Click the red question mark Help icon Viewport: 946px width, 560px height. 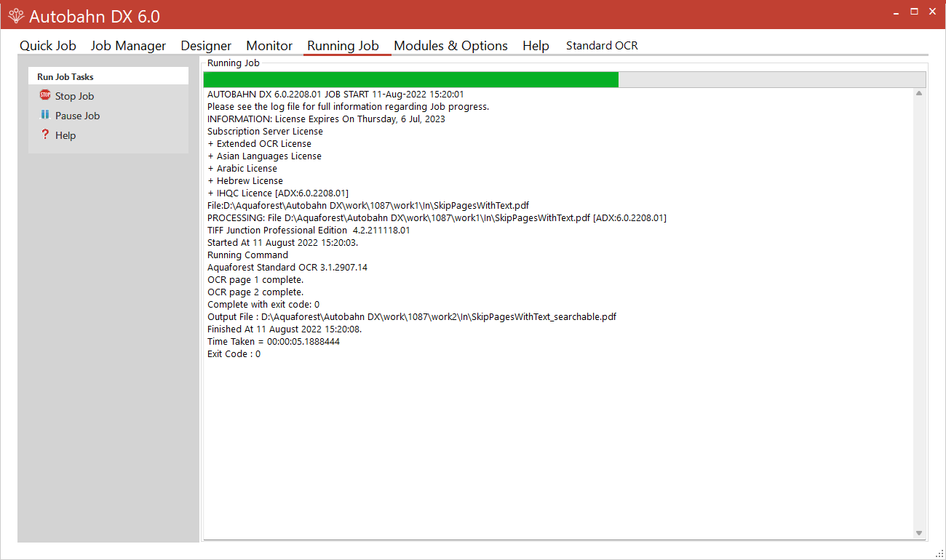click(45, 135)
